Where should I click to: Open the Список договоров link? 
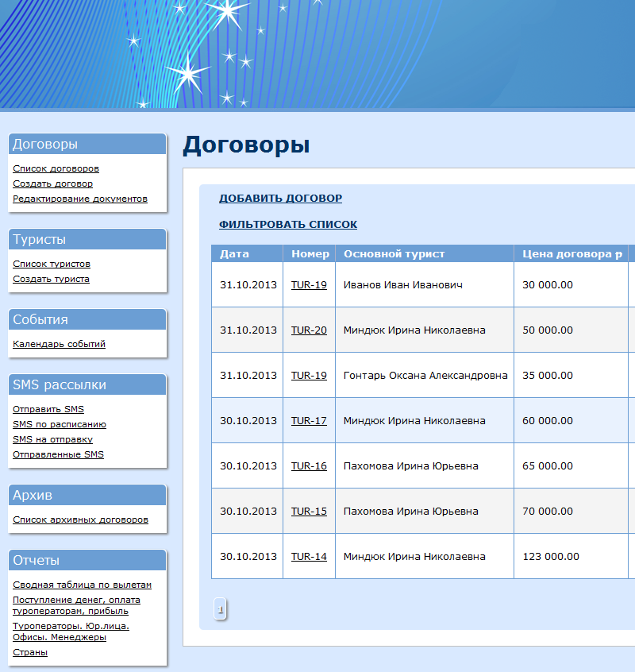click(x=56, y=168)
